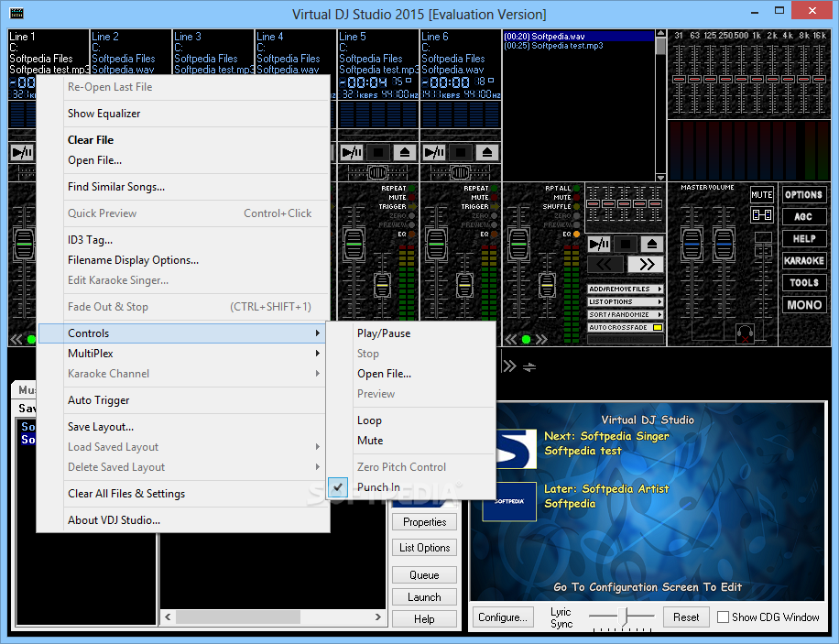This screenshot has height=644, width=839.
Task: Click Line 6 TRIGGER arrow
Action: 494,207
